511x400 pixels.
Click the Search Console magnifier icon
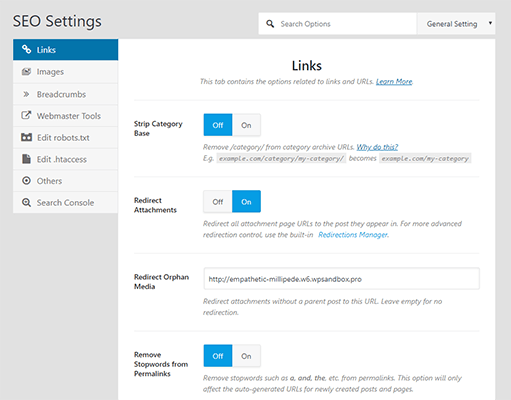[x=26, y=202]
